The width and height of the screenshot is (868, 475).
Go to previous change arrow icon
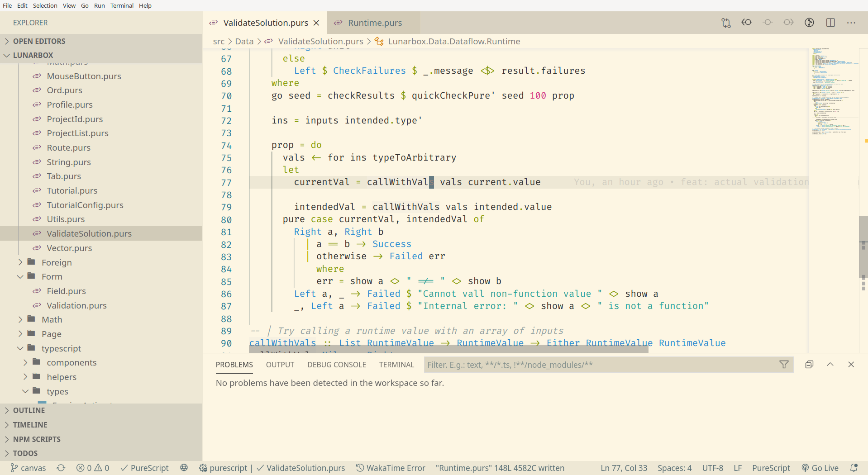point(747,23)
